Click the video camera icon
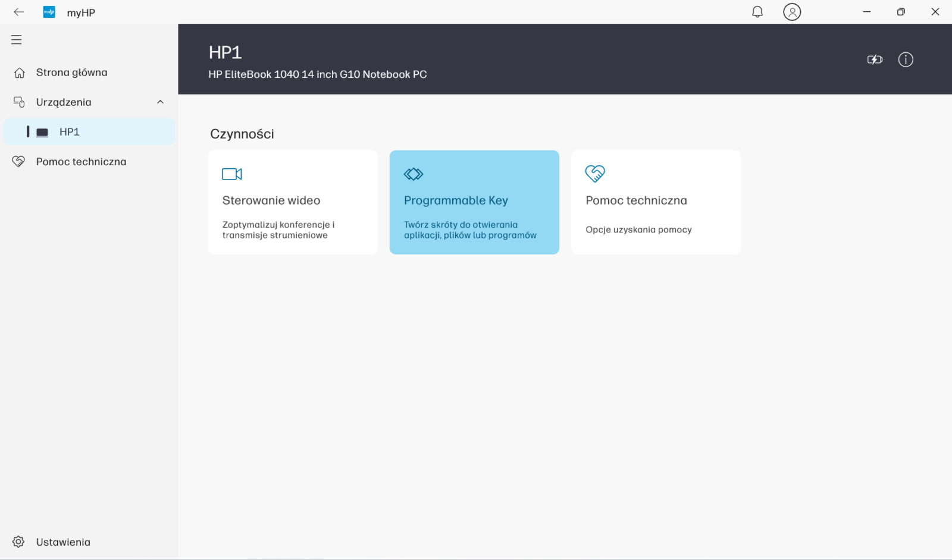This screenshot has width=952, height=560. pyautogui.click(x=231, y=174)
